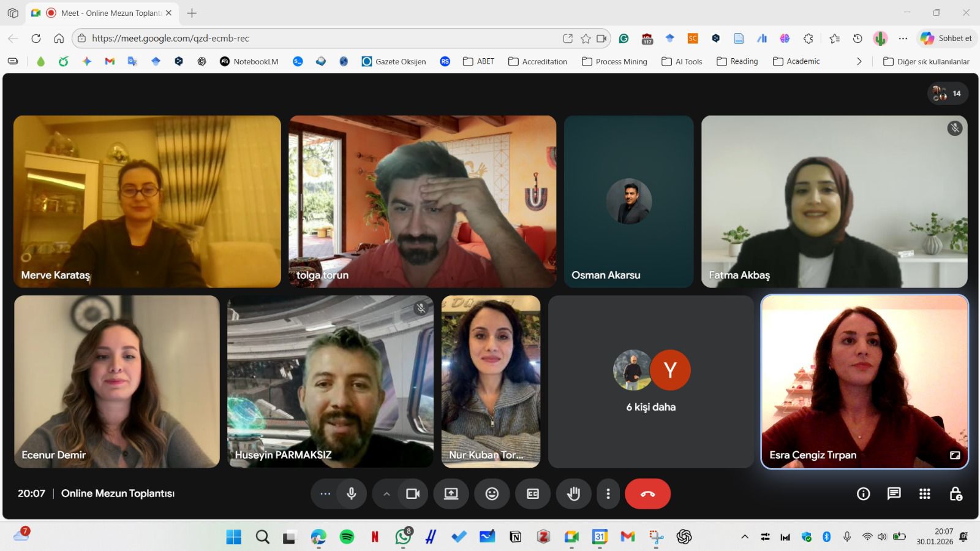Open participant list showing 14 people

tap(947, 94)
